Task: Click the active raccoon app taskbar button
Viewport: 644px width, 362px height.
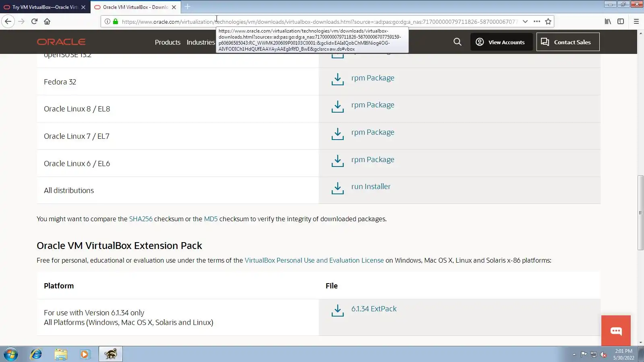Action: pyautogui.click(x=111, y=354)
